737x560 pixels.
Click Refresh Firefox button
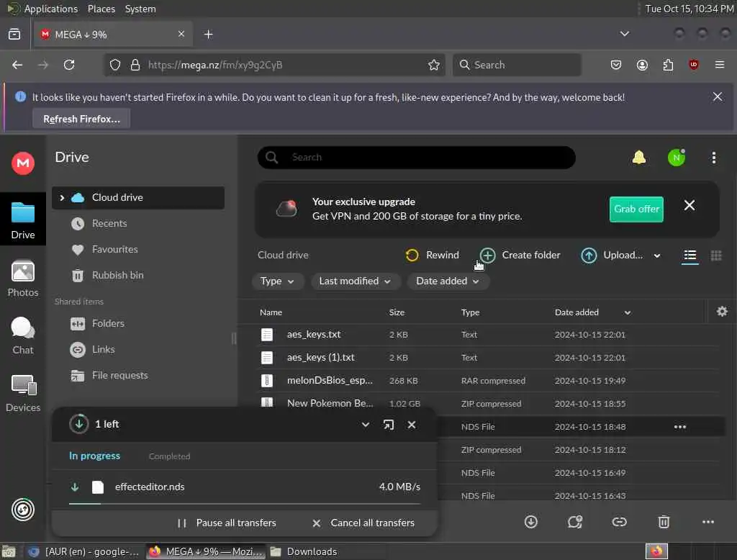[x=81, y=119]
